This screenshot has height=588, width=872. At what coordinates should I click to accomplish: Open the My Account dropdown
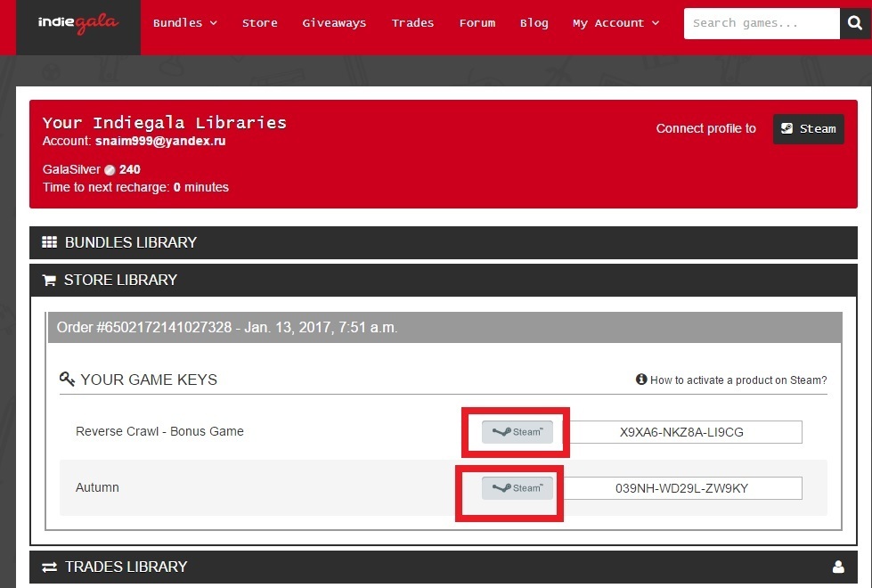[615, 23]
